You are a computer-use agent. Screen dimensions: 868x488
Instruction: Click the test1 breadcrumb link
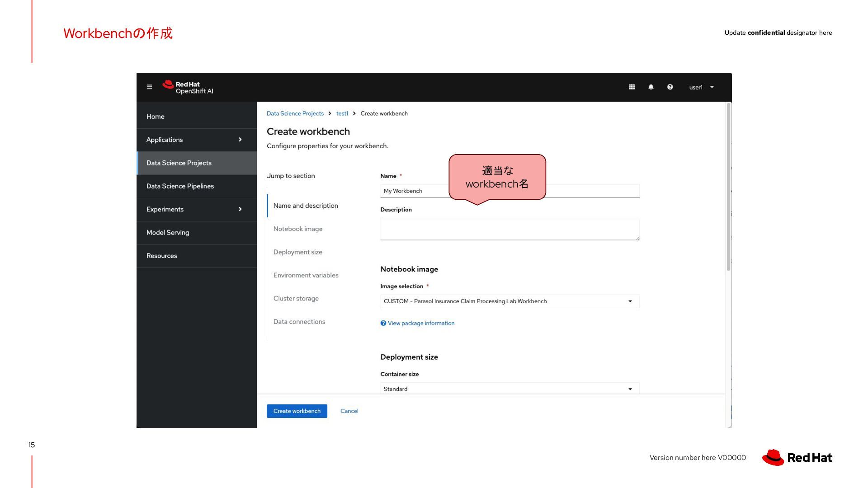tap(342, 113)
